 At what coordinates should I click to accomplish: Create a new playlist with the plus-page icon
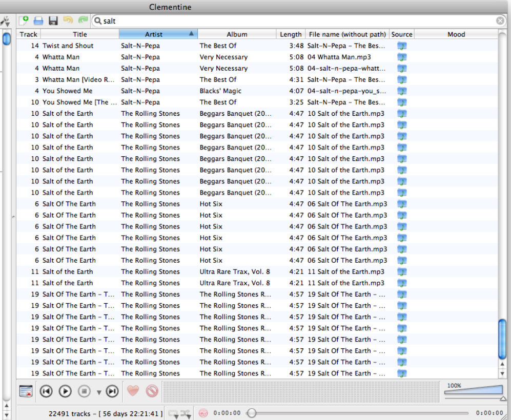[24, 21]
